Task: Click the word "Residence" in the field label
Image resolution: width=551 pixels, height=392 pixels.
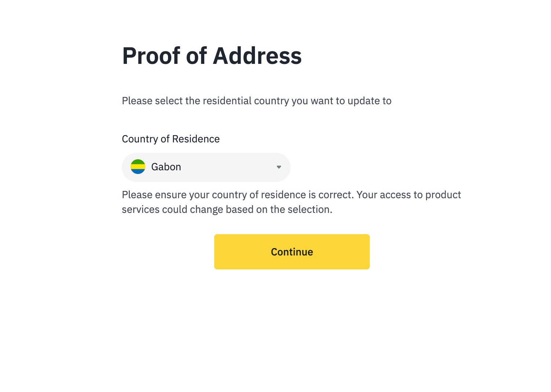Action: 196,139
